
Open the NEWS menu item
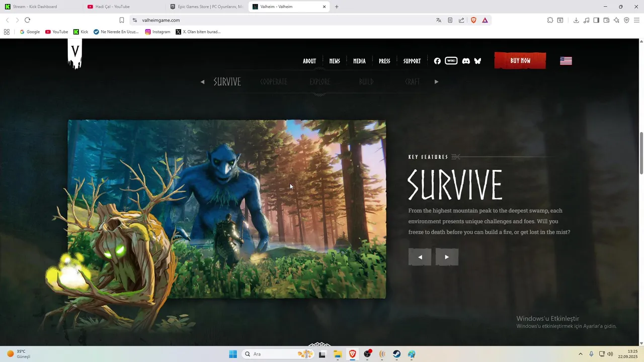(x=335, y=61)
